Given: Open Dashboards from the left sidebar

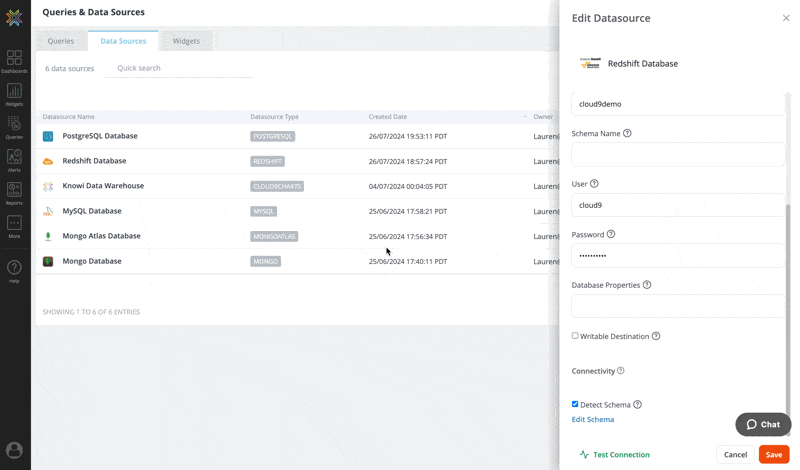Looking at the screenshot, I should [14, 61].
